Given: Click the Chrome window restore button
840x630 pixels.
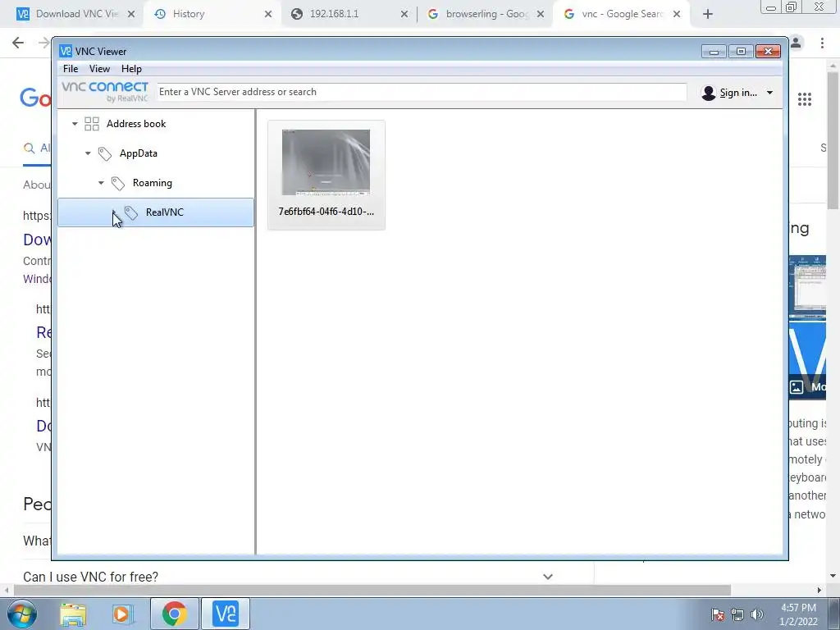Looking at the screenshot, I should 792,7.
